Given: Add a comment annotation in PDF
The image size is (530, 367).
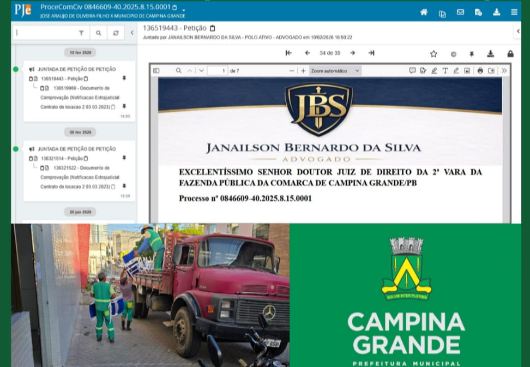Looking at the screenshot, I should click(412, 71).
